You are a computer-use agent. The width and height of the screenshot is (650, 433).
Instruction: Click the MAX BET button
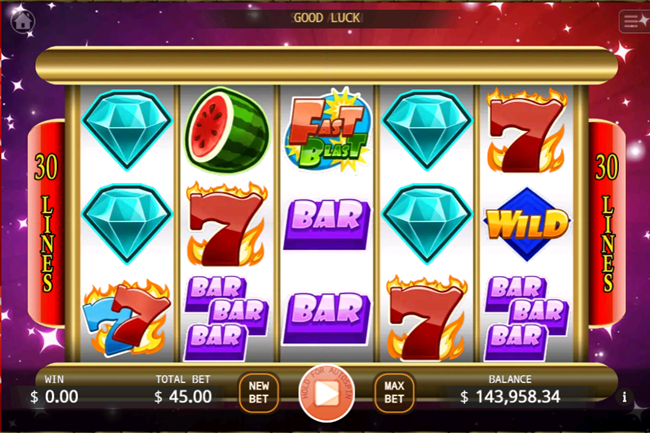pyautogui.click(x=394, y=392)
